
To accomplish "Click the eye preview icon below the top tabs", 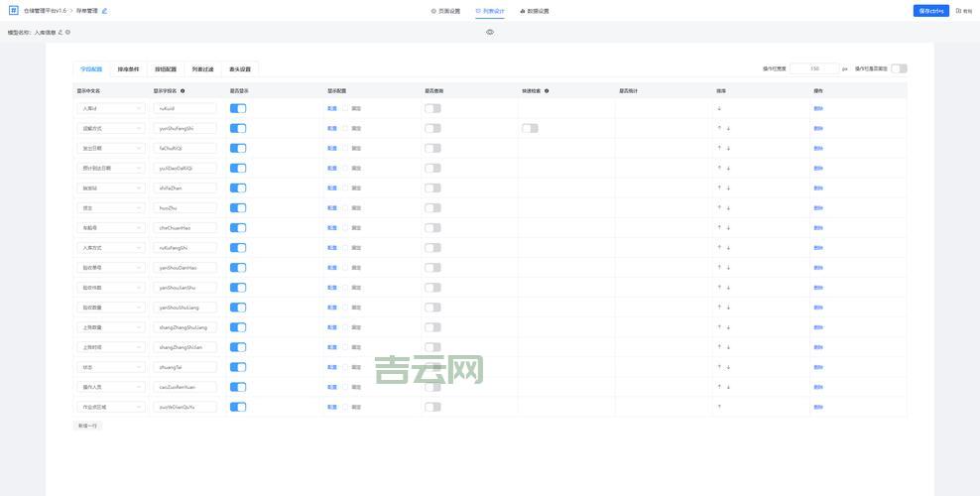I will 490,32.
